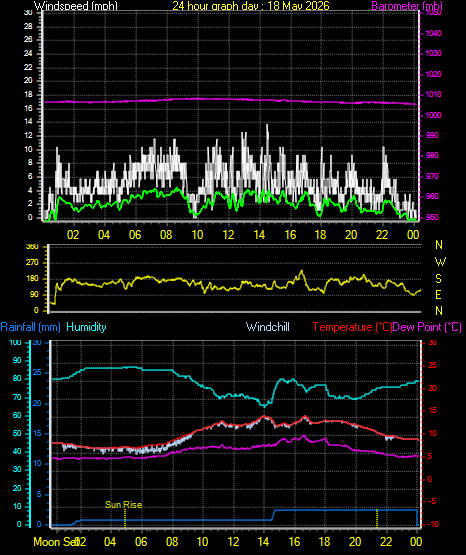
Task: Click the magenta "Barometer (mb)" axis title
Action: 407,5
